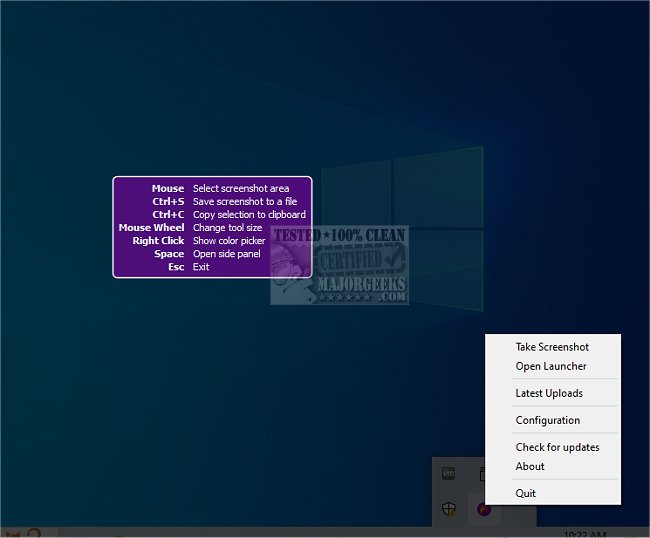Click the search icon on the taskbar

pyautogui.click(x=33, y=534)
